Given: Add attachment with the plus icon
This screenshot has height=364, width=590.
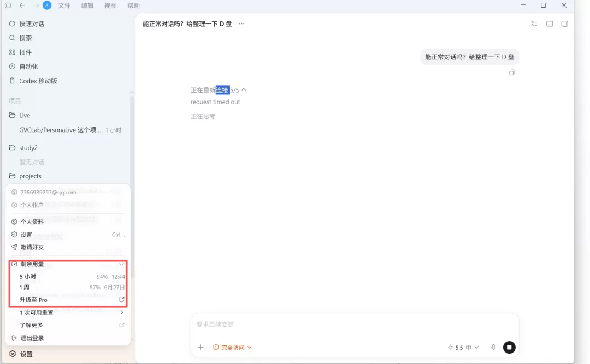Looking at the screenshot, I should [x=200, y=347].
